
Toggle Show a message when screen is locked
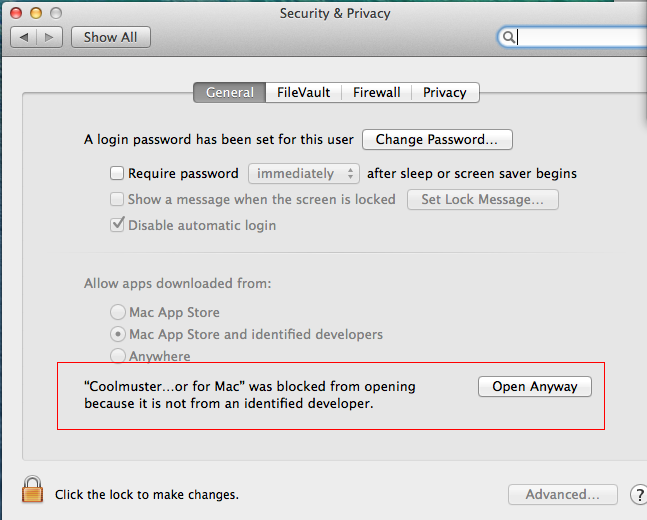coord(117,199)
